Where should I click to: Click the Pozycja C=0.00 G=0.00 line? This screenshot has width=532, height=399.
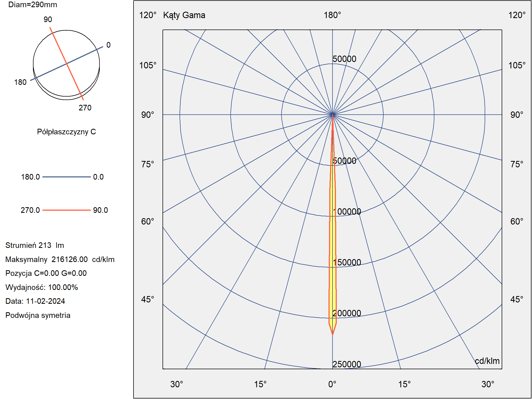pos(46,273)
